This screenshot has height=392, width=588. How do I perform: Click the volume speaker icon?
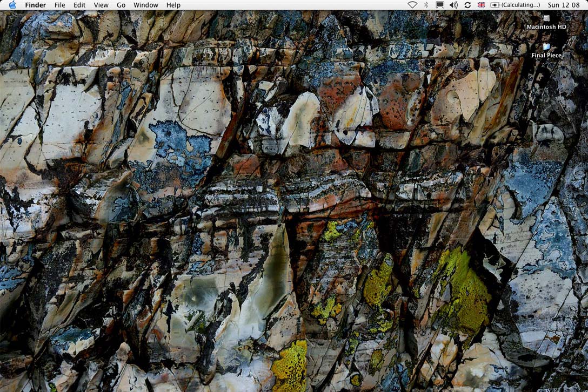coord(453,5)
